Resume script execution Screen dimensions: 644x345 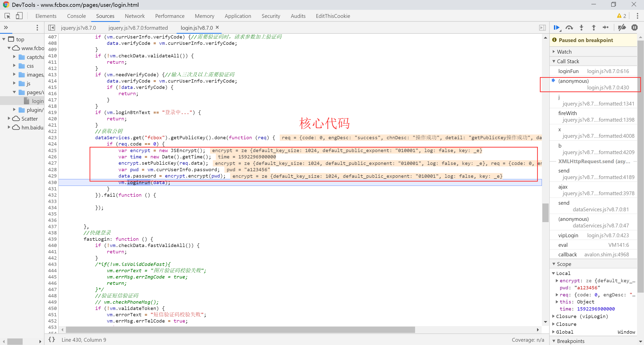click(x=556, y=28)
